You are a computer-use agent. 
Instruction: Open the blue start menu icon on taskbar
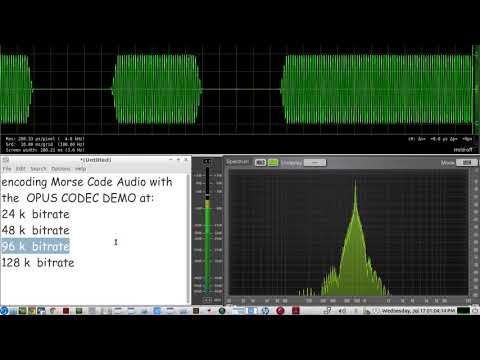click(x=4, y=311)
